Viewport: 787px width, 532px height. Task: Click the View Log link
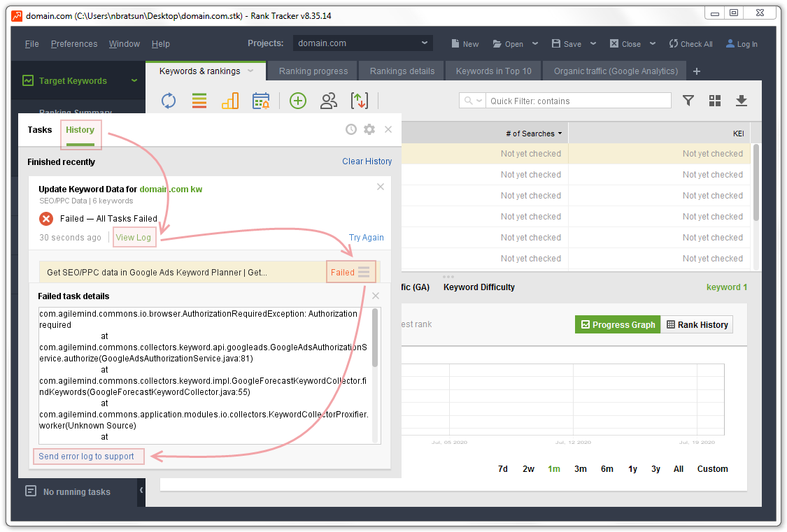pyautogui.click(x=134, y=237)
